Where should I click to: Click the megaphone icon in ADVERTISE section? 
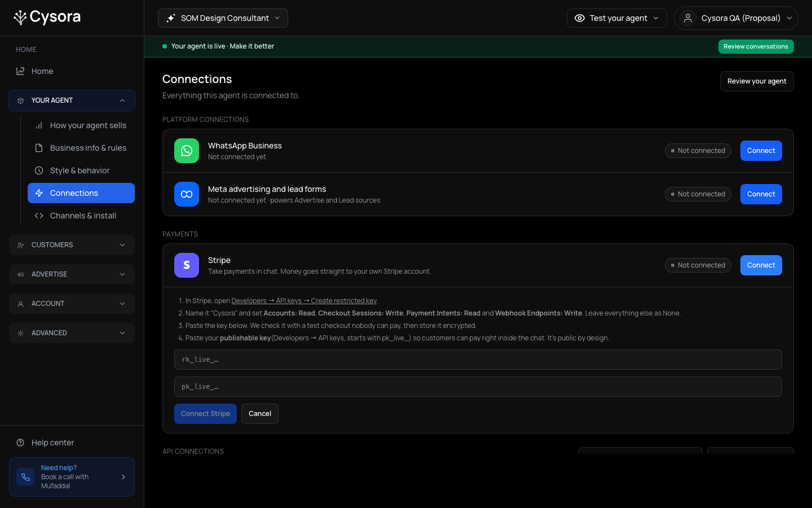(x=20, y=274)
